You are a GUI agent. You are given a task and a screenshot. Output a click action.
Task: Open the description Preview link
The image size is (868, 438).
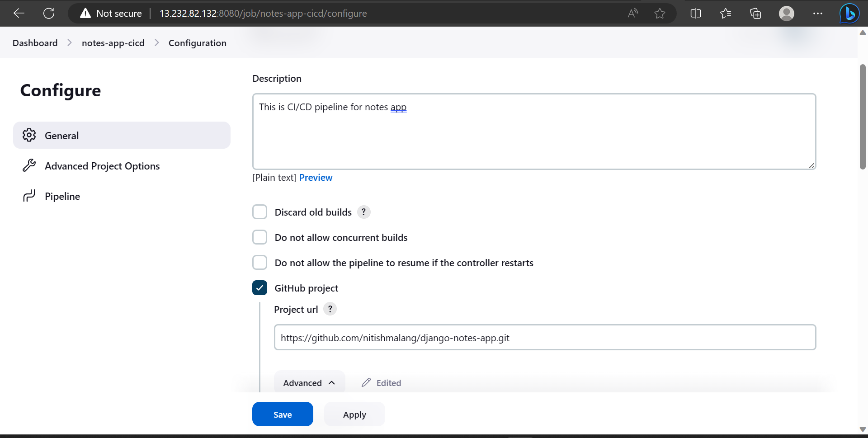[316, 177]
